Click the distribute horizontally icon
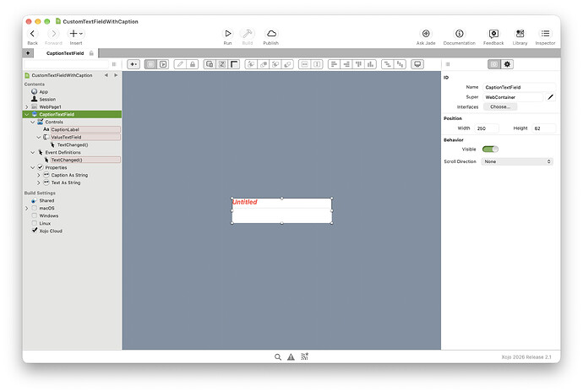The height and width of the screenshot is (392, 583). 388,64
